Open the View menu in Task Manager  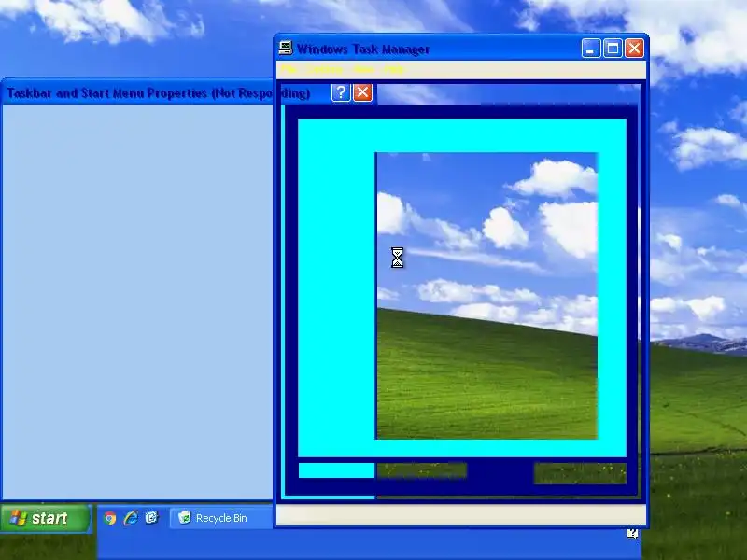click(x=364, y=69)
